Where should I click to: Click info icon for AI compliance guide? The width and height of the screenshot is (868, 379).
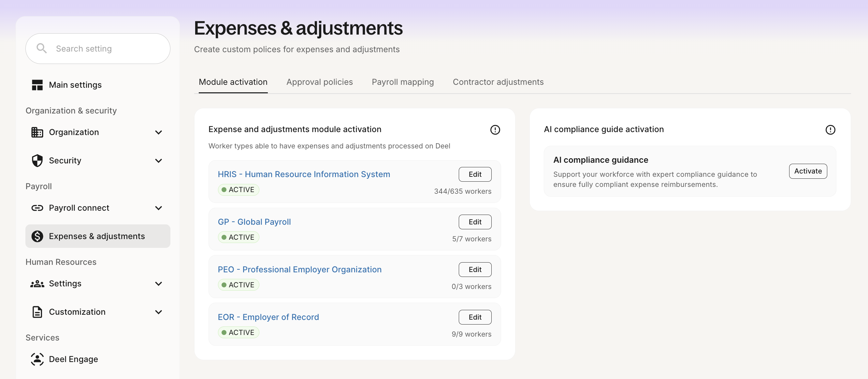(x=830, y=129)
